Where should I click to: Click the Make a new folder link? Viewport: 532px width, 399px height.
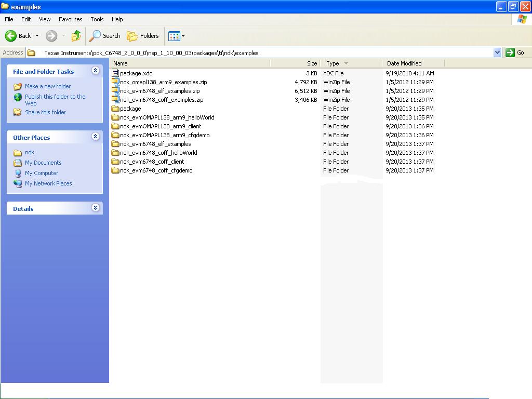48,86
